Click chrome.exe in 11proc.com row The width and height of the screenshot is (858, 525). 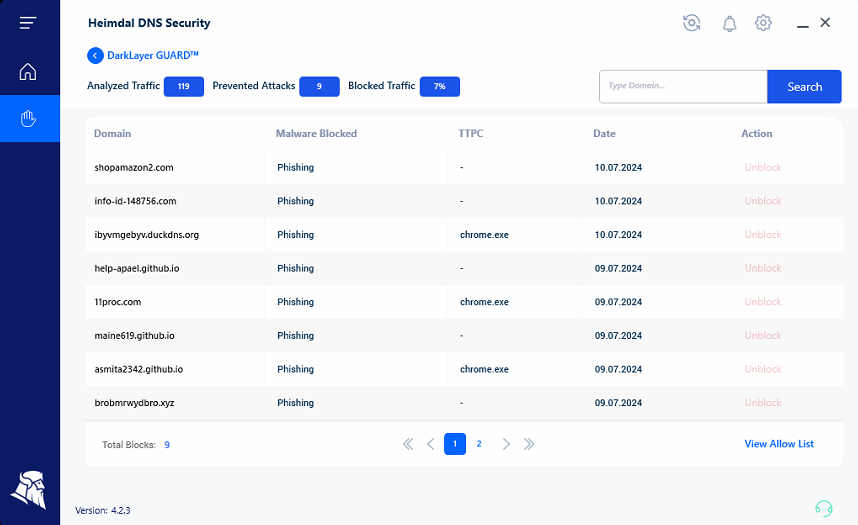tap(484, 302)
